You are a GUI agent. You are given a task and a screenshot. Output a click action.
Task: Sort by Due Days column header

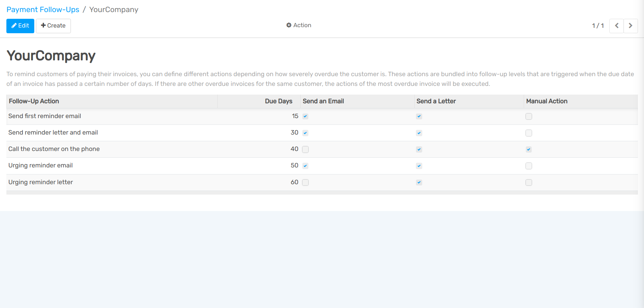point(278,101)
